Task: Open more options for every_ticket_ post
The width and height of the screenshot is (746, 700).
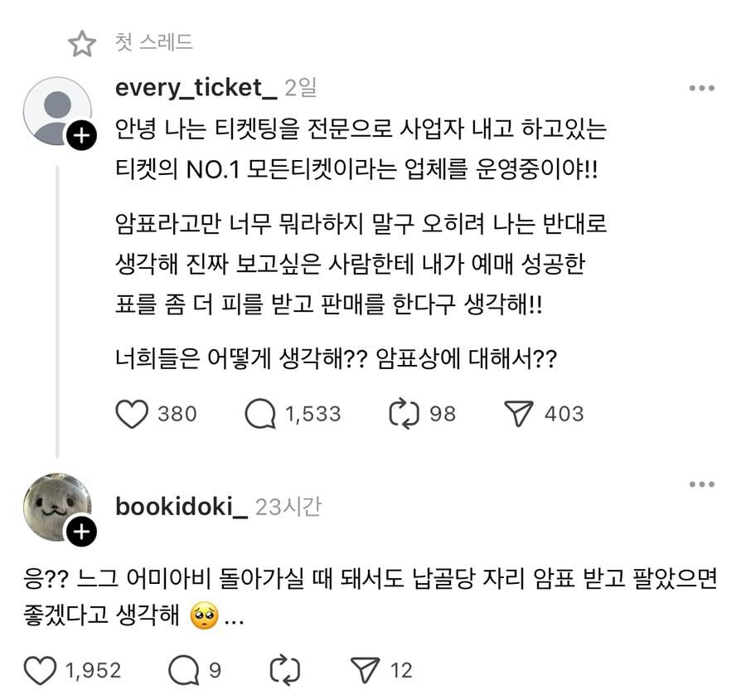Action: click(701, 89)
